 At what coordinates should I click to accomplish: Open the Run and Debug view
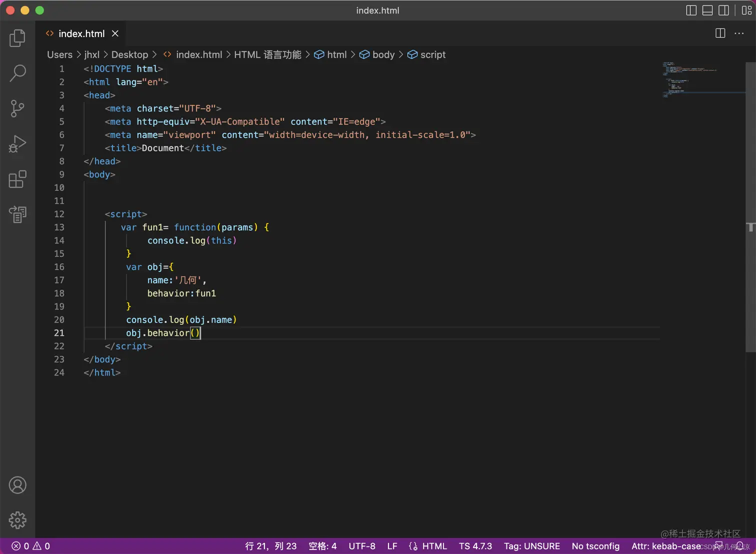(17, 144)
